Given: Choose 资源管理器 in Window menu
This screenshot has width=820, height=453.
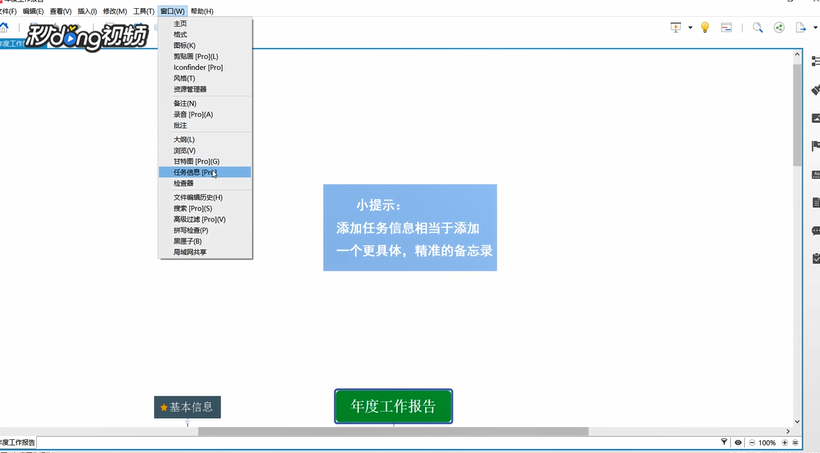Looking at the screenshot, I should [x=205, y=89].
